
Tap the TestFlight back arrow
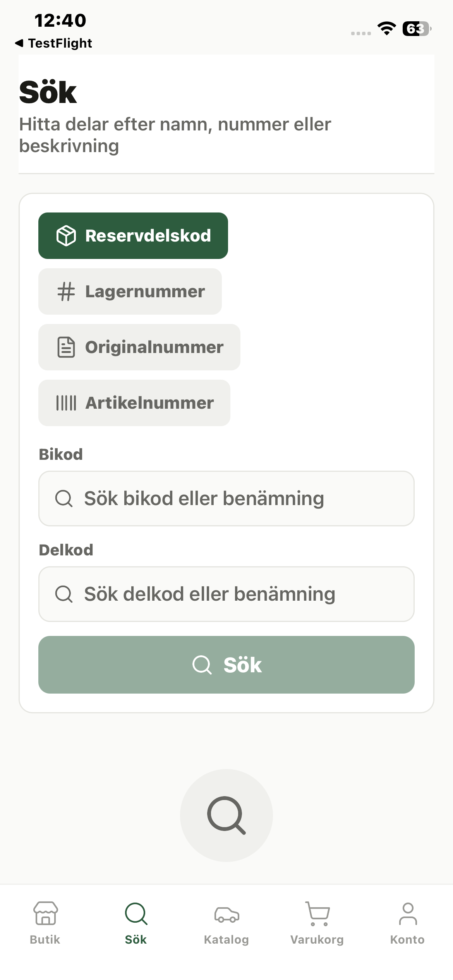coord(19,43)
